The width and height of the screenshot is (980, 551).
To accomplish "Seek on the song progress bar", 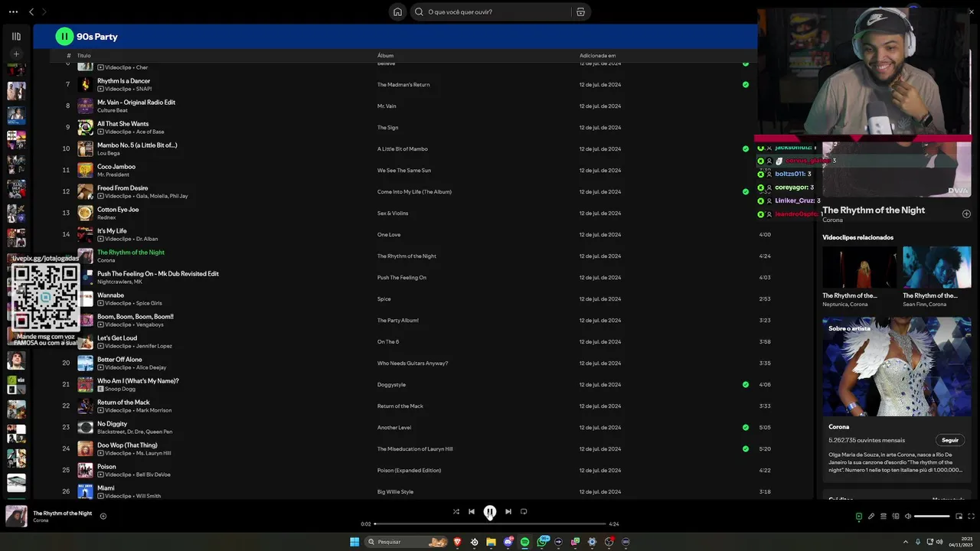I will click(x=490, y=523).
